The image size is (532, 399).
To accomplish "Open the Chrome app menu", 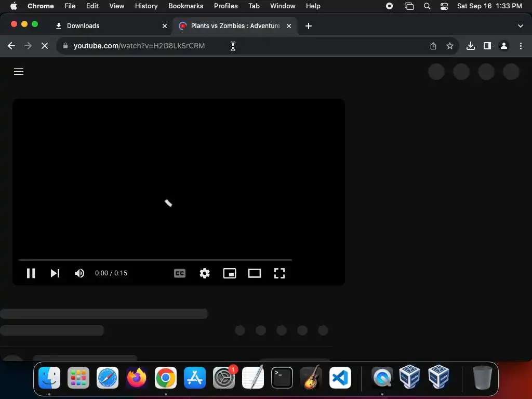I will point(41,6).
